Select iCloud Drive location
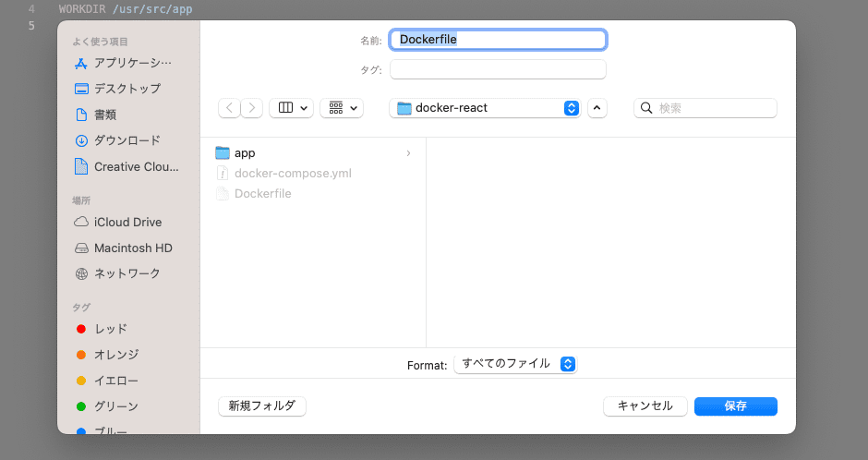868x460 pixels. [127, 222]
